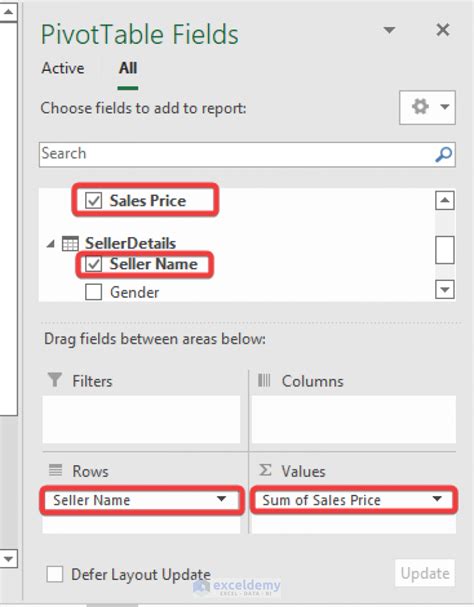Click Sum of Sales Price item text
Viewport: 474px width, 607px height.
coord(321,500)
